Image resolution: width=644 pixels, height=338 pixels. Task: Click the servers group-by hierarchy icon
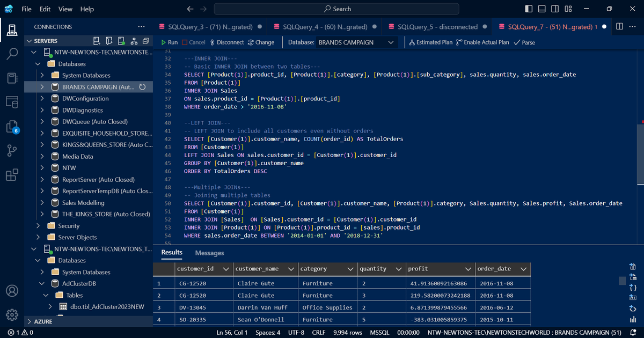click(133, 41)
